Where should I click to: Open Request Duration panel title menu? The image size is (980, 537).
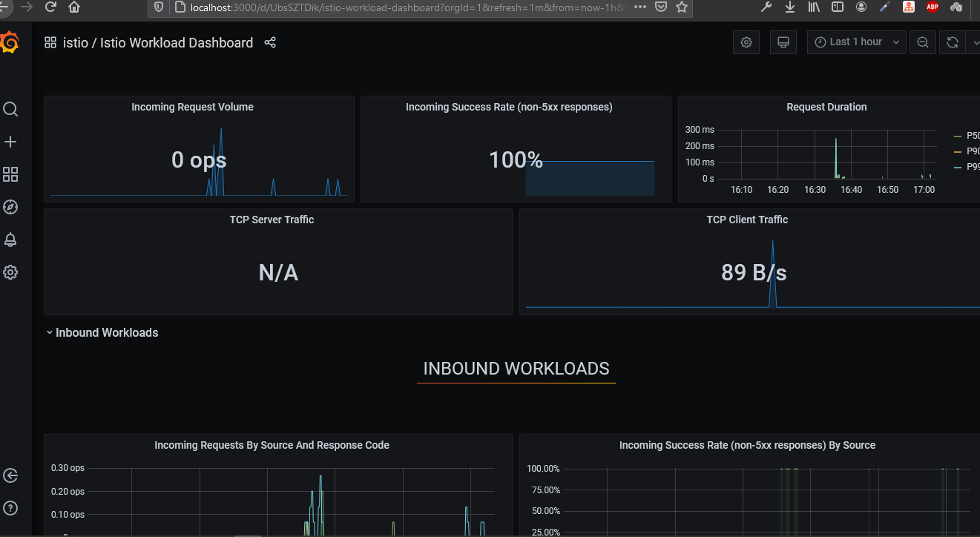click(x=826, y=107)
